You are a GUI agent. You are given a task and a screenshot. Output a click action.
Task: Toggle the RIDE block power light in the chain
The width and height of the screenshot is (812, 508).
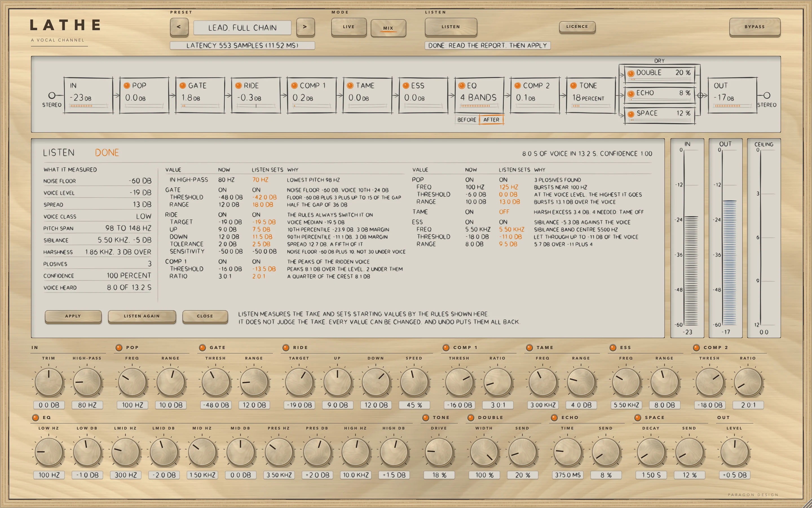238,86
